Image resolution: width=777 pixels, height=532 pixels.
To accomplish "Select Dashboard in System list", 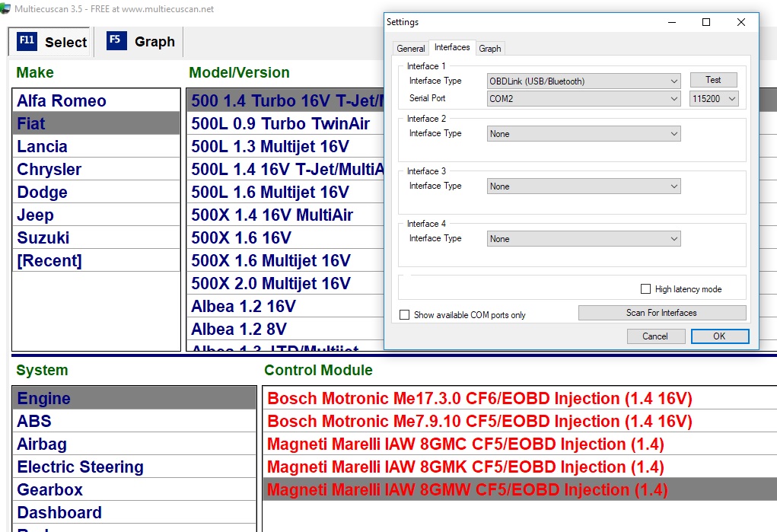I will (134, 512).
